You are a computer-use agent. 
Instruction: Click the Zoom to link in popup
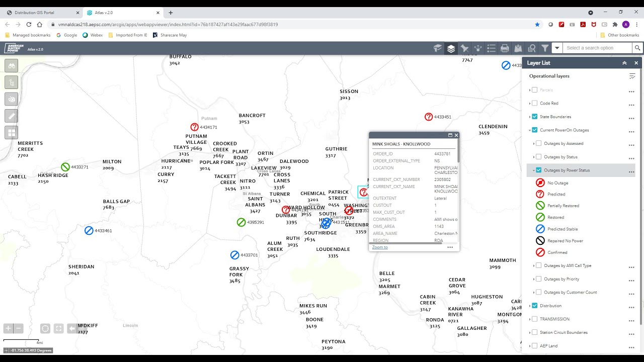point(380,247)
